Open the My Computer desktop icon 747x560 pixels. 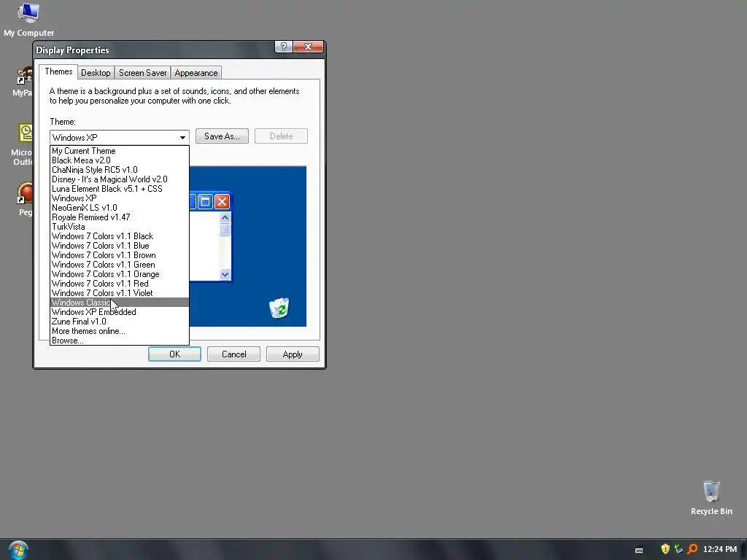[28, 20]
